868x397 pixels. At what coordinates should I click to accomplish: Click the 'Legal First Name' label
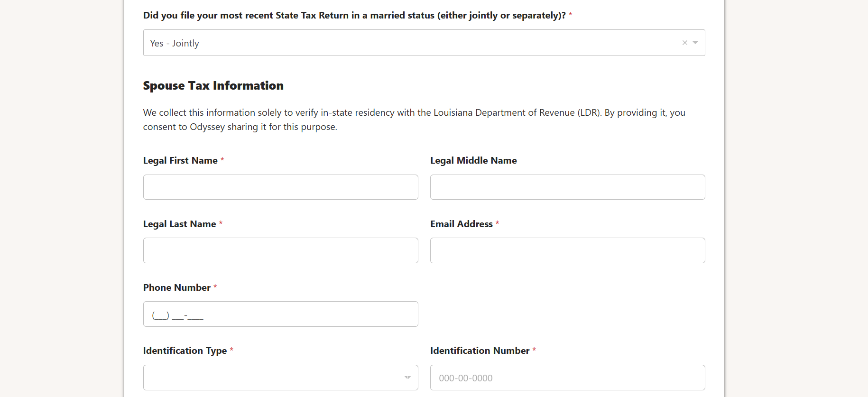[180, 161]
